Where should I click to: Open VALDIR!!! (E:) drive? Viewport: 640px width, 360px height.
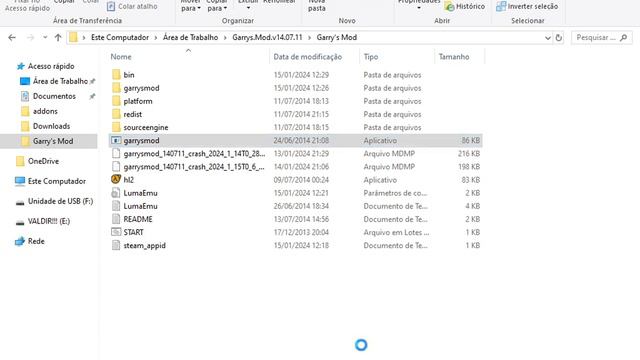(x=49, y=221)
